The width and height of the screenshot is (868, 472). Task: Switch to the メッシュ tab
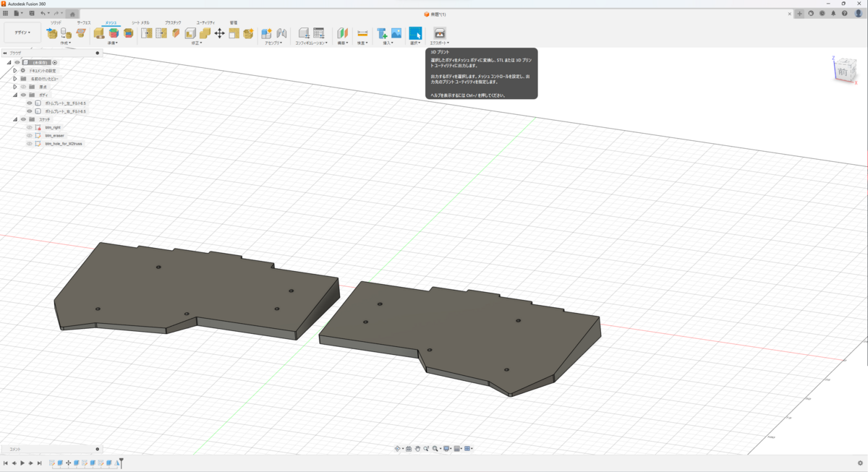[111, 22]
